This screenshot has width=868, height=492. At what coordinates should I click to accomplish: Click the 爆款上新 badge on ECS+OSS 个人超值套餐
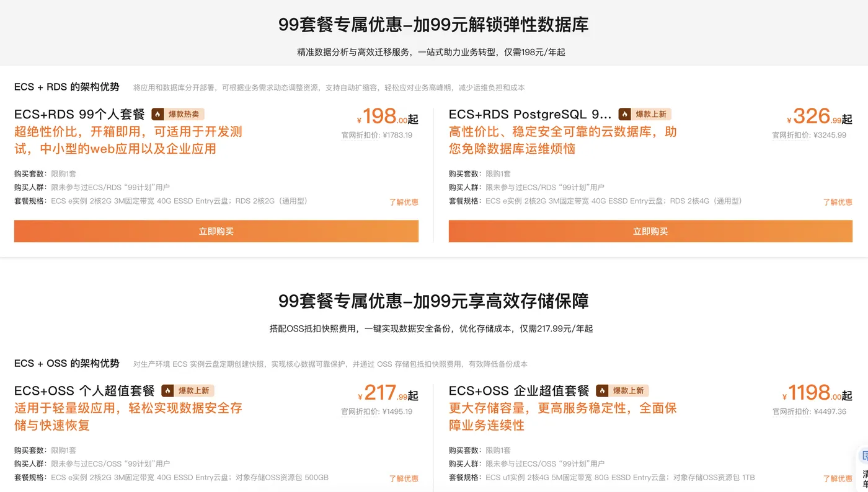point(188,390)
